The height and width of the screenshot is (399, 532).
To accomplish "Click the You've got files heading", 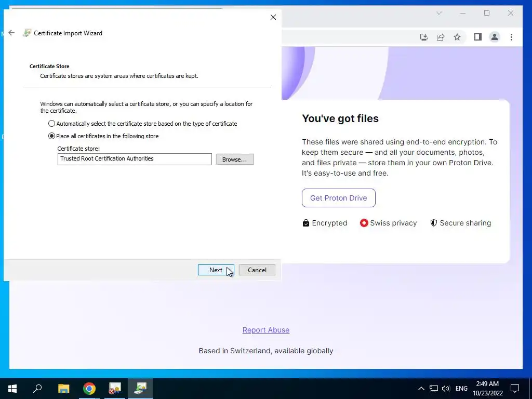I will point(340,119).
